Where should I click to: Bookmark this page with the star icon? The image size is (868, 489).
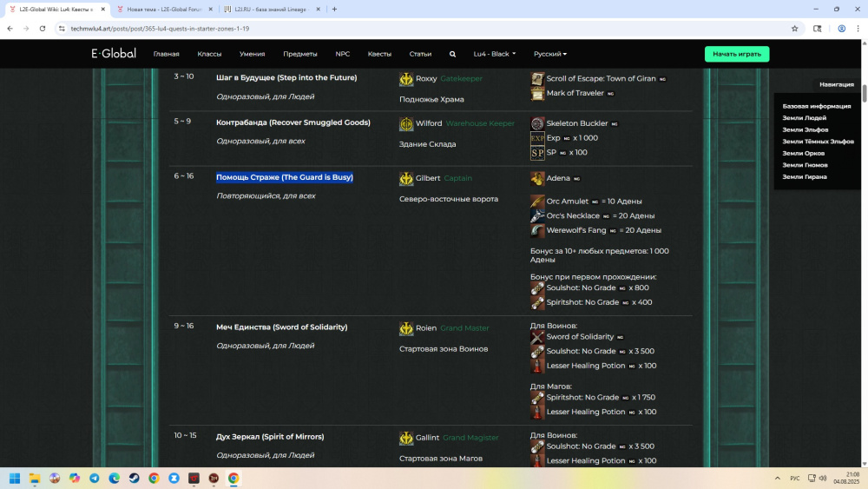pyautogui.click(x=794, y=28)
